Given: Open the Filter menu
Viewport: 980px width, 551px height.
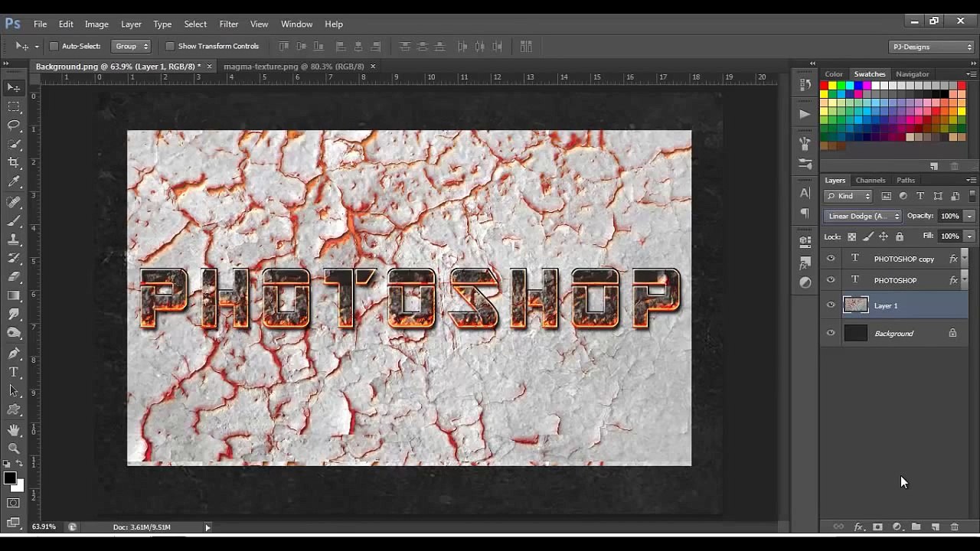Looking at the screenshot, I should [x=228, y=24].
